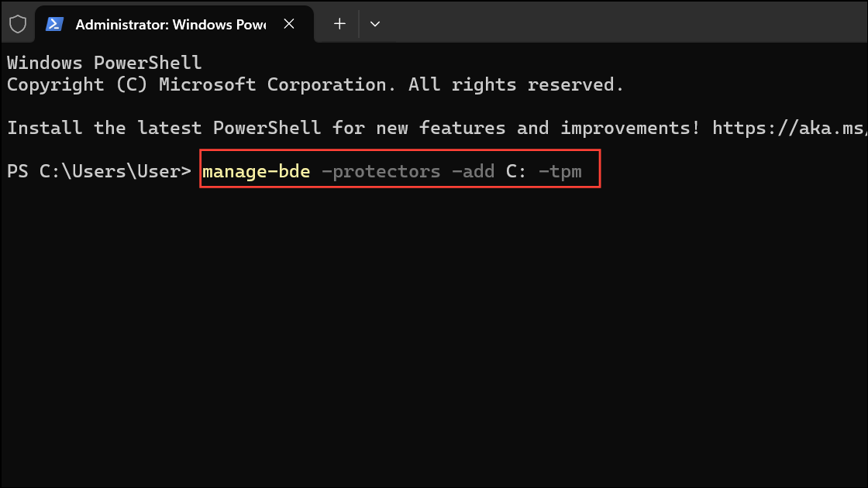Image resolution: width=868 pixels, height=488 pixels.
Task: Click the -protectors parameter text
Action: 381,171
